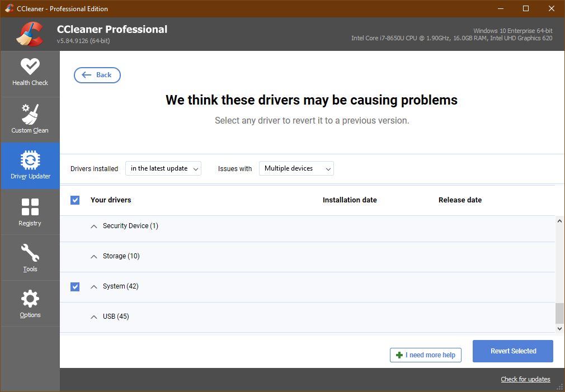Open the Health Check heart icon

tap(30, 67)
